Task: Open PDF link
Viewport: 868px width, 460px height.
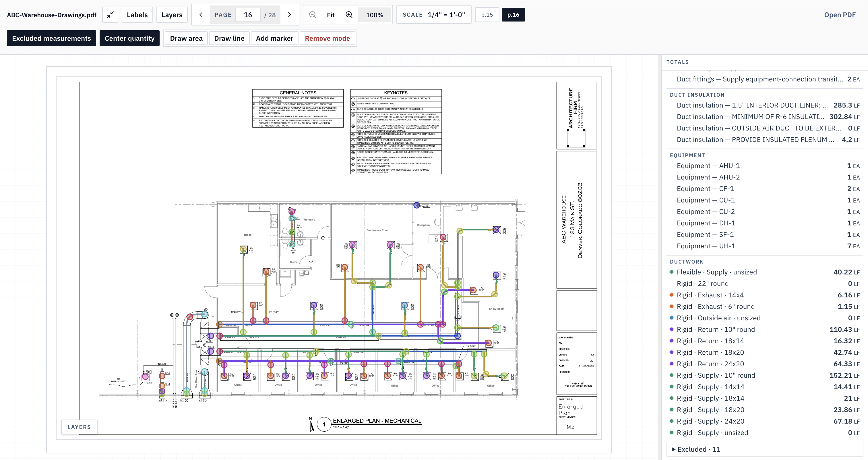Action: click(840, 15)
